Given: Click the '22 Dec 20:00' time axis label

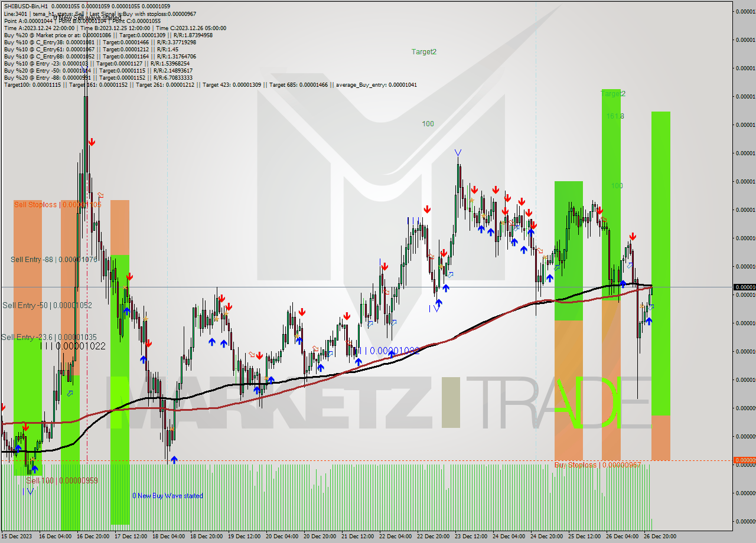Looking at the screenshot, I should (x=434, y=537).
